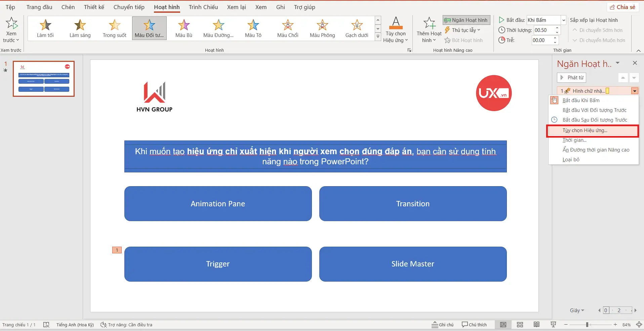
Task: Click the Phát từ play button
Action: 572,78
